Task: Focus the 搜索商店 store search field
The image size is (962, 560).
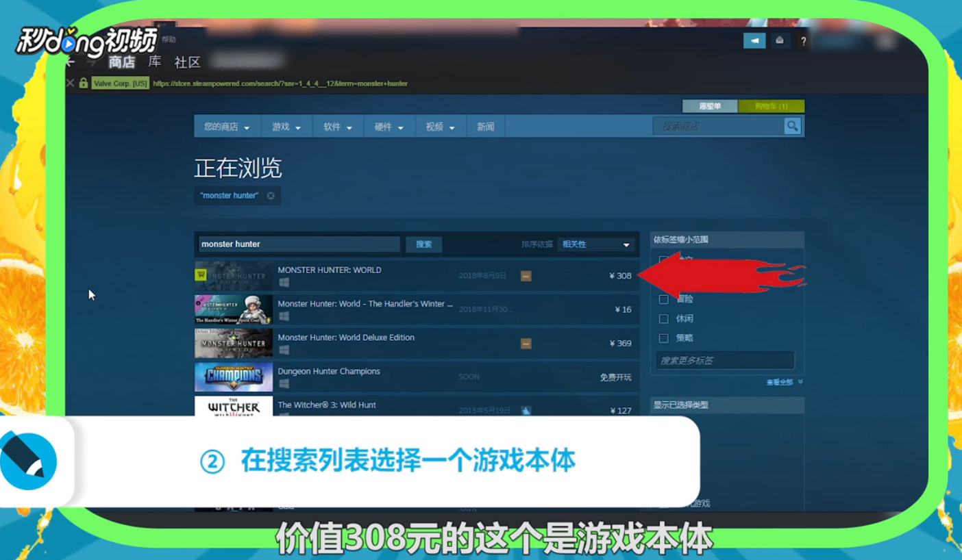Action: (719, 127)
